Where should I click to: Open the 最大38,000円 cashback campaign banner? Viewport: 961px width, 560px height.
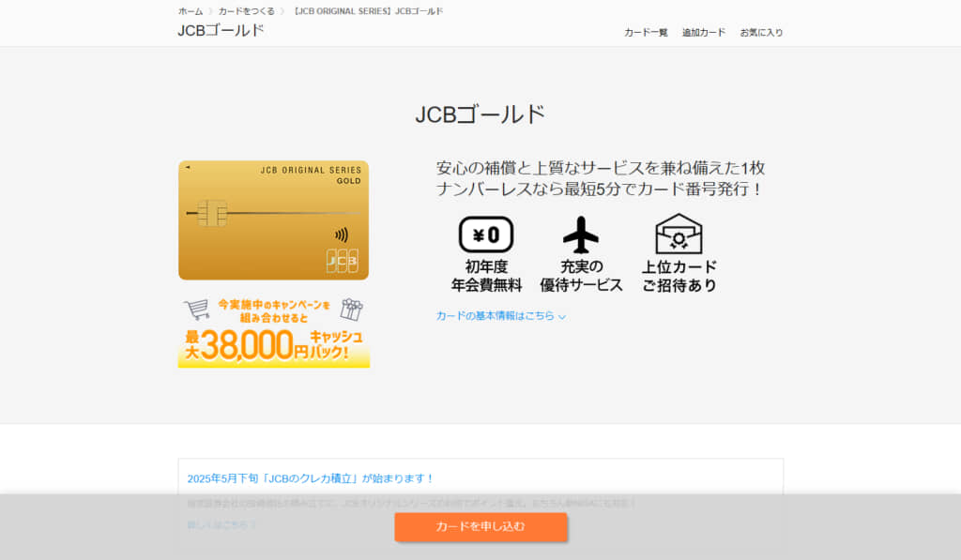coord(274,332)
